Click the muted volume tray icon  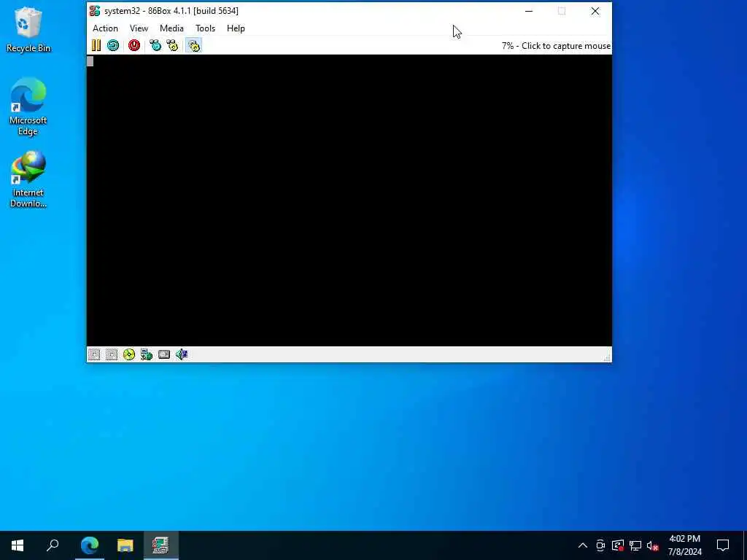click(653, 545)
